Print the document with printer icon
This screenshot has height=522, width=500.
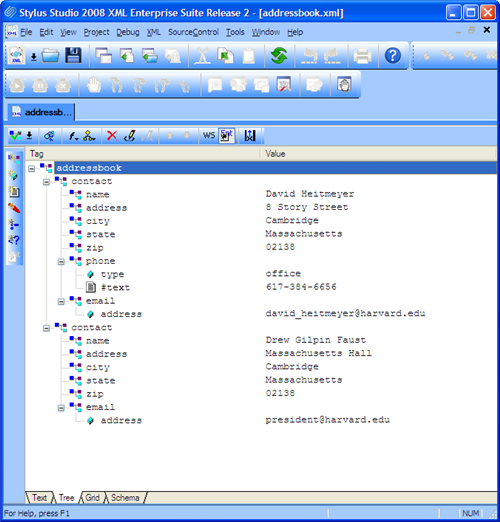[362, 56]
